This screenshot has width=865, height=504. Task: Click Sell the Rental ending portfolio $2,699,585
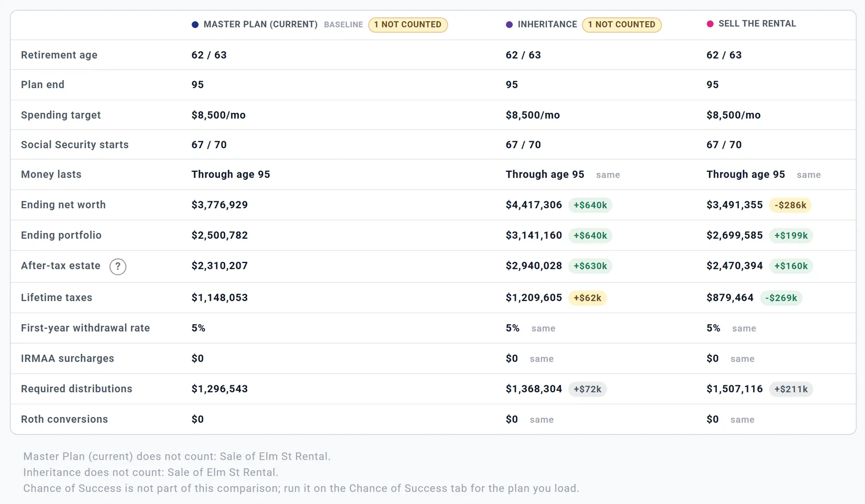pos(735,235)
